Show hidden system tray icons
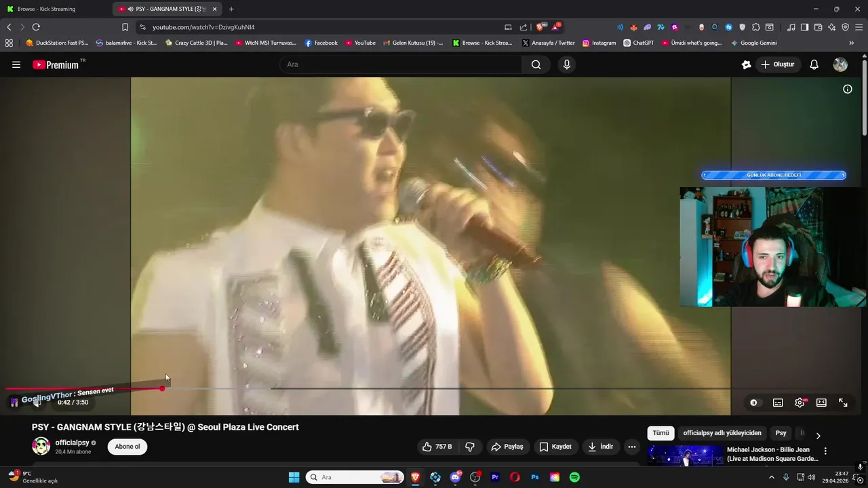Screen dimensions: 868x488 click(771, 477)
